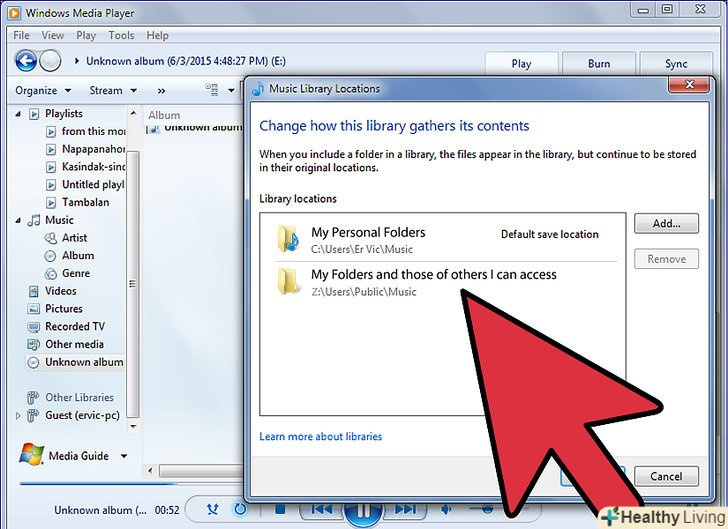The image size is (728, 529).
Task: Show more toolbar commands with chevrons
Action: point(161,91)
